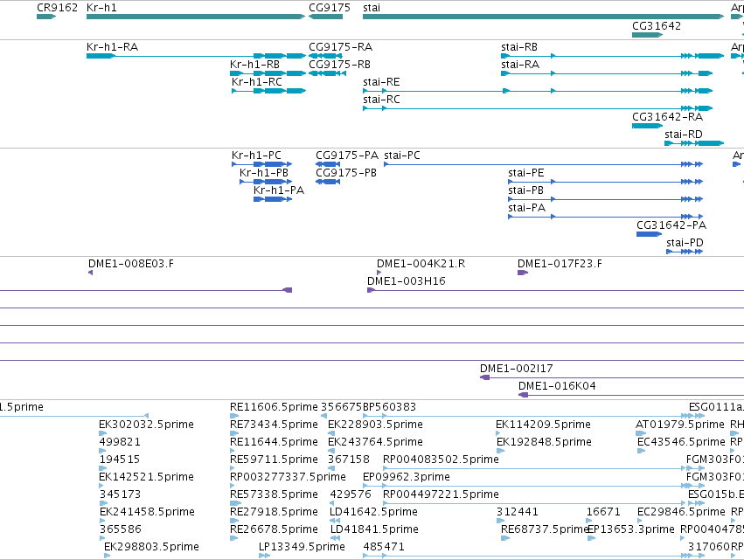
Task: Select the DME1-008E03.F clone end
Action: coord(91,273)
